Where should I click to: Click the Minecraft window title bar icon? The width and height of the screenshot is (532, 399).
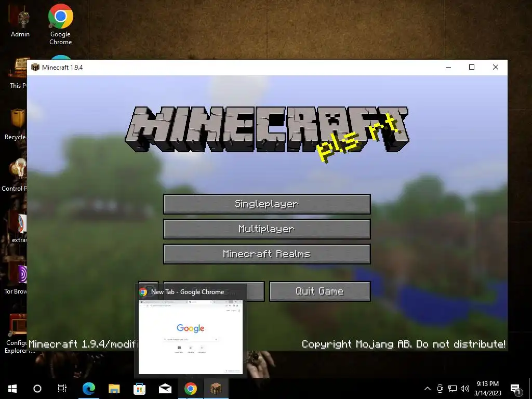35,67
